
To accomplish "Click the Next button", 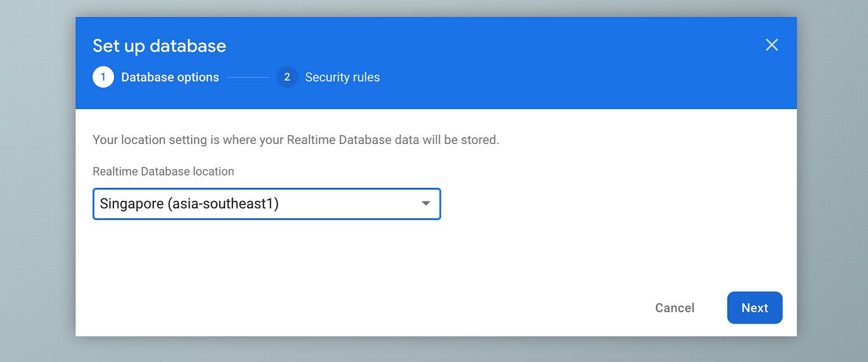I will click(x=755, y=308).
